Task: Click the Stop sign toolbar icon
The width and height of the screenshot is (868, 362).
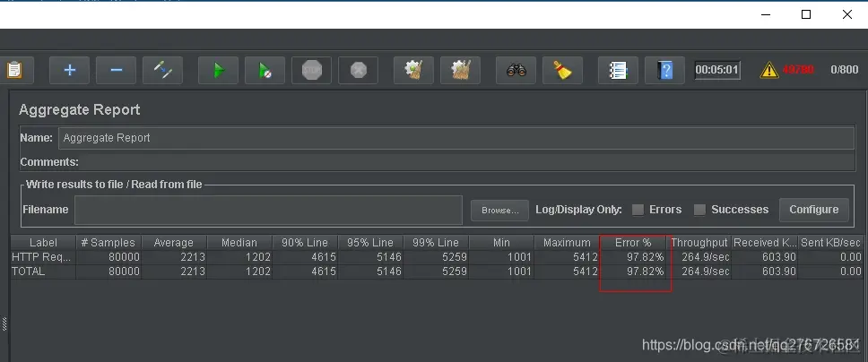Action: pos(312,70)
